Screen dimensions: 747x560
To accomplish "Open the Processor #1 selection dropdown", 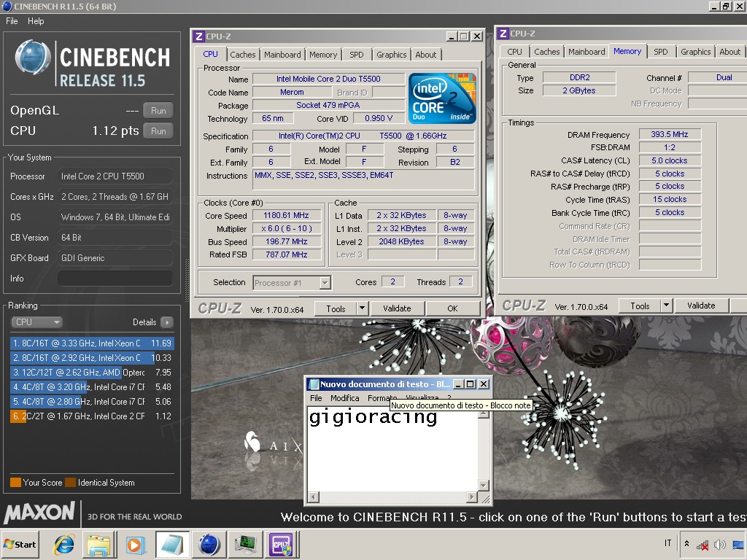I will [325, 283].
